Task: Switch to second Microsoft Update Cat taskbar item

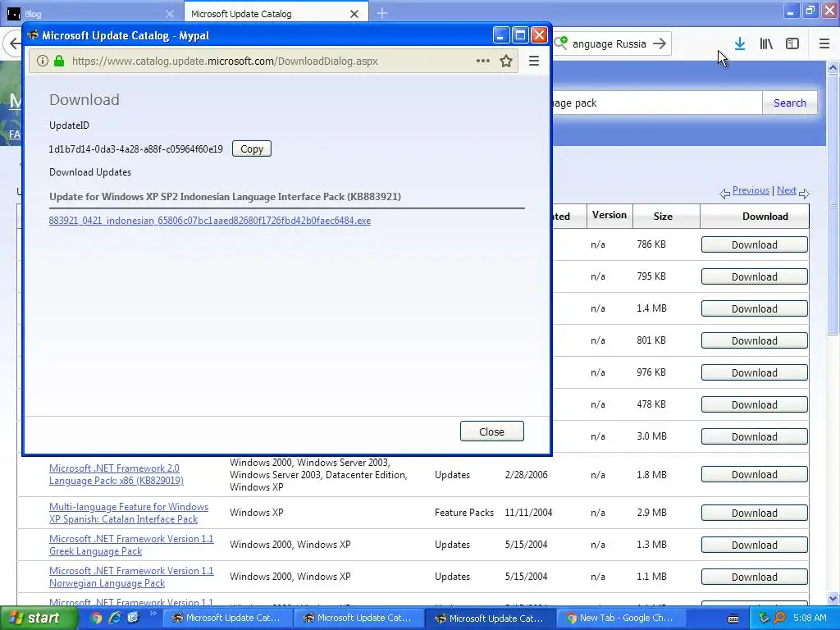Action: 359,619
